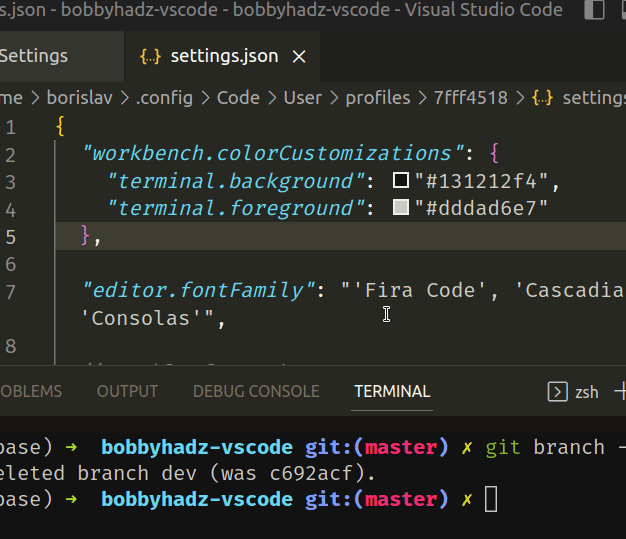The image size is (626, 539).
Task: Click the "workbench.colorCustomizations" key
Action: pyautogui.click(x=273, y=153)
